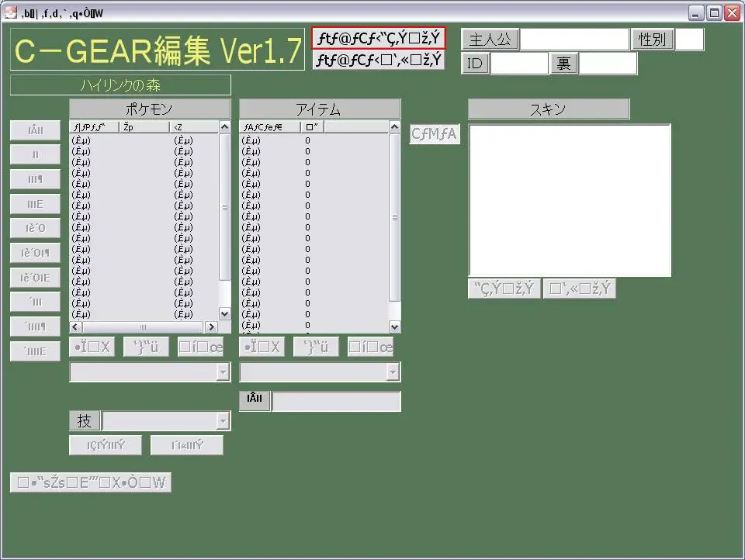This screenshot has width=745, height=560.
Task: Click the 裏 button
Action: pyautogui.click(x=563, y=63)
